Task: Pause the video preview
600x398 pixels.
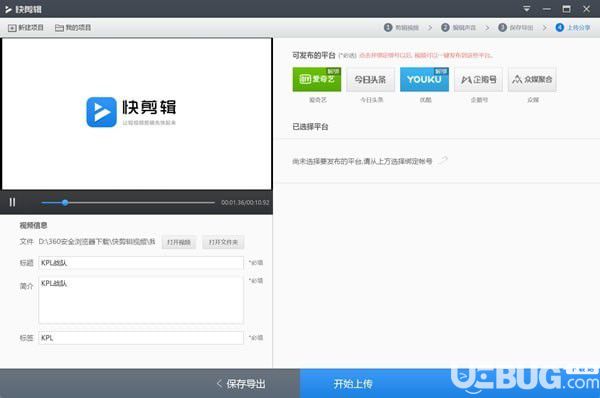Action: [x=12, y=202]
